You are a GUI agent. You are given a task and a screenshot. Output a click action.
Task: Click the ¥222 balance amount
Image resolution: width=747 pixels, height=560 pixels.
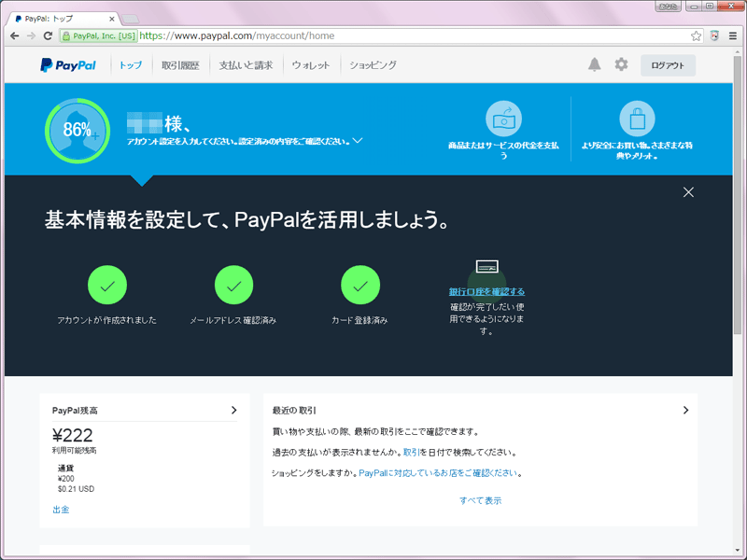73,435
